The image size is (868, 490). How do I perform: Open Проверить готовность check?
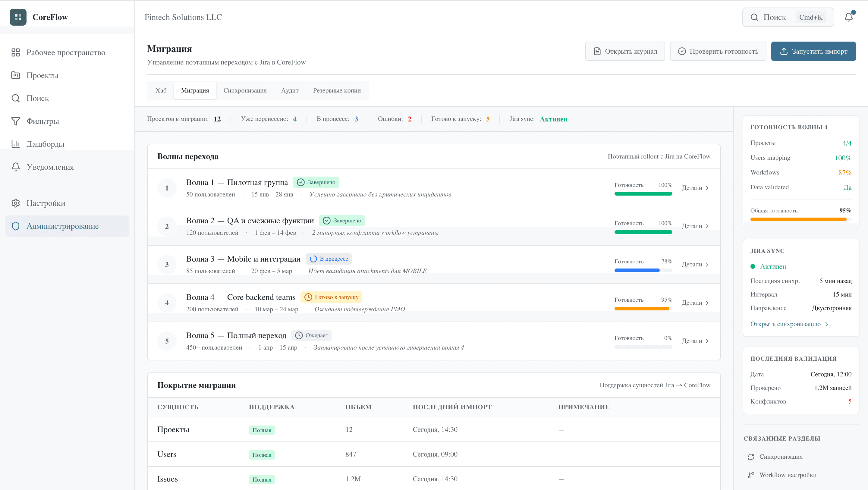(x=718, y=51)
